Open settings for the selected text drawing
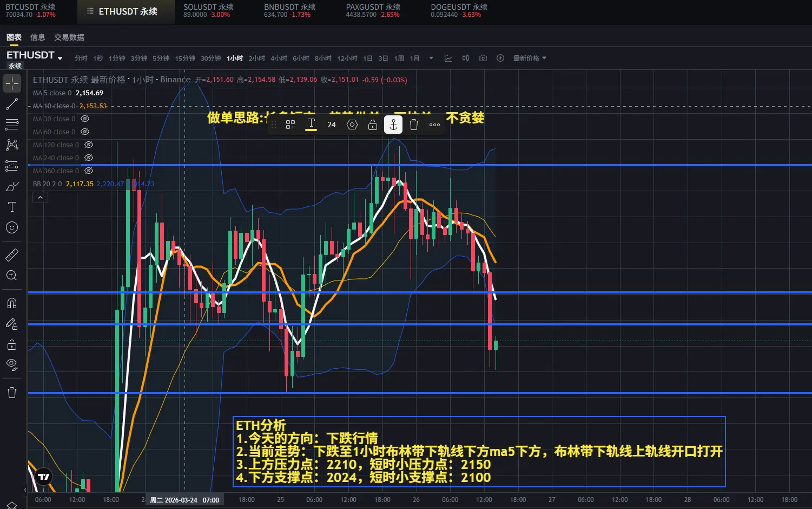 pyautogui.click(x=352, y=125)
